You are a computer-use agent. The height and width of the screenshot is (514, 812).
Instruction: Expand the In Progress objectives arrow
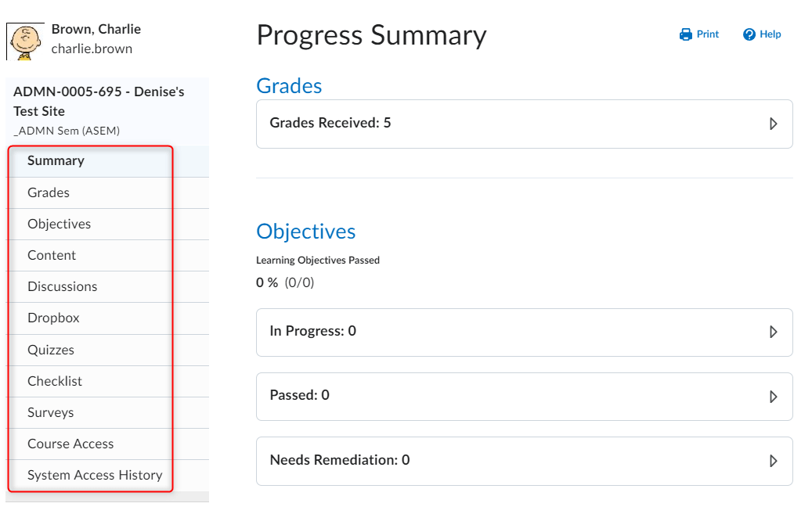tap(773, 332)
